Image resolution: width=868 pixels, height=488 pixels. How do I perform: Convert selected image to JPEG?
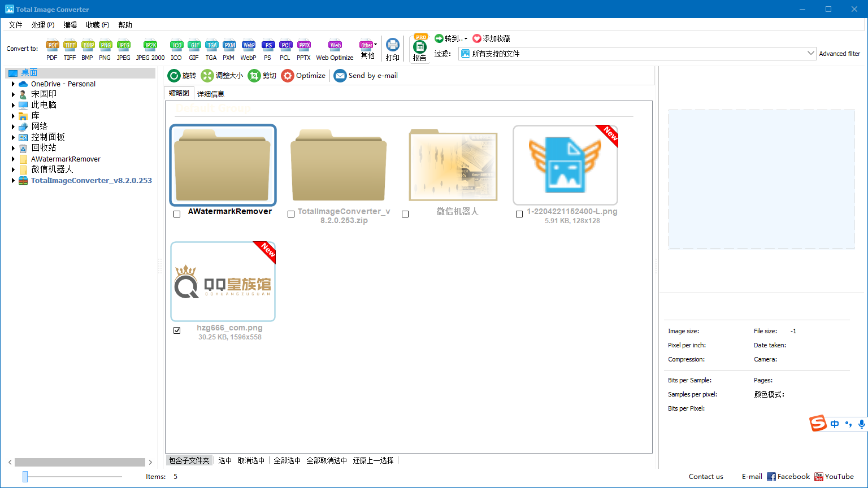[x=123, y=49]
